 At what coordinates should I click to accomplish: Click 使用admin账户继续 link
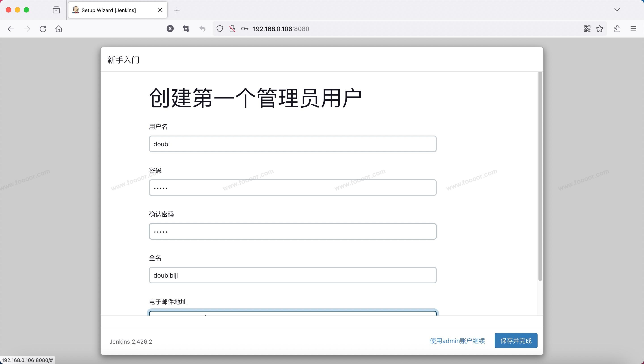click(x=457, y=341)
